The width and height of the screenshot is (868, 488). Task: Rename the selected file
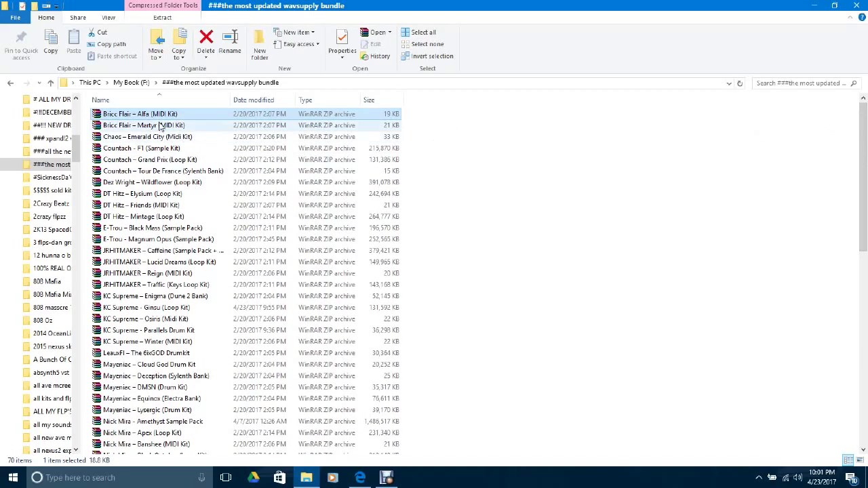pyautogui.click(x=230, y=41)
